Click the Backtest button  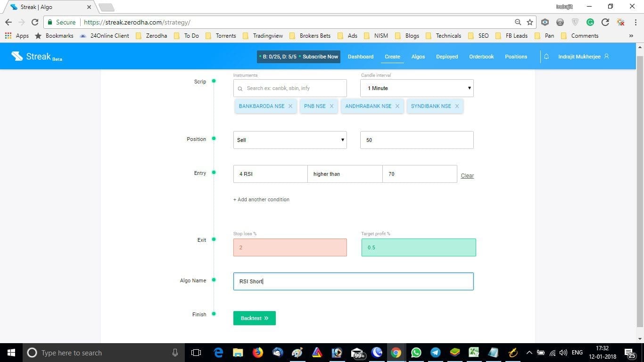(x=254, y=318)
